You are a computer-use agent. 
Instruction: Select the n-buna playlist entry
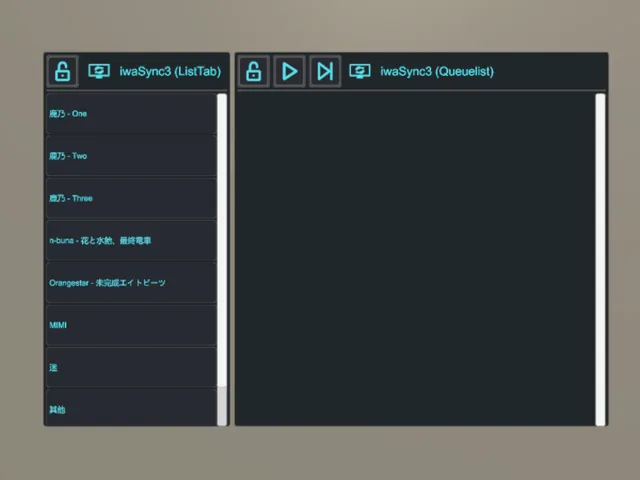click(x=131, y=240)
